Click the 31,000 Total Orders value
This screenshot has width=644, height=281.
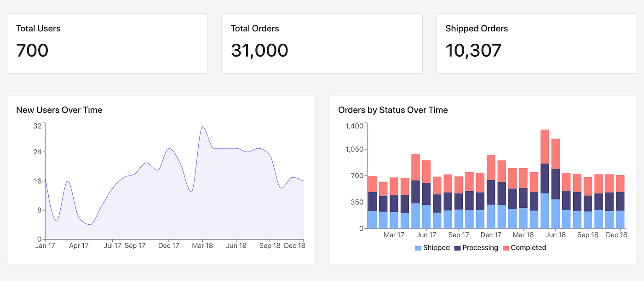[259, 50]
